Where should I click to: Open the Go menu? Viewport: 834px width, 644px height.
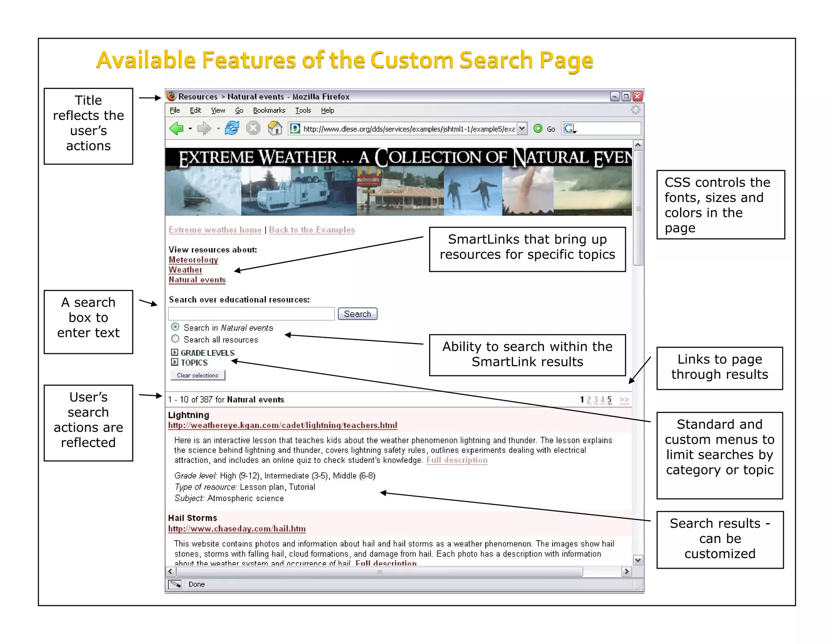(239, 110)
